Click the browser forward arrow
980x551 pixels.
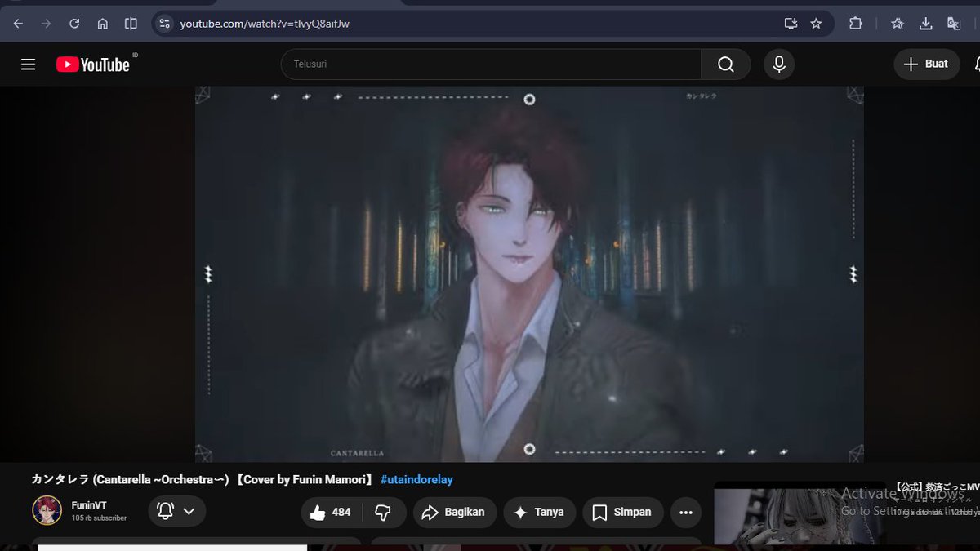coord(46,24)
